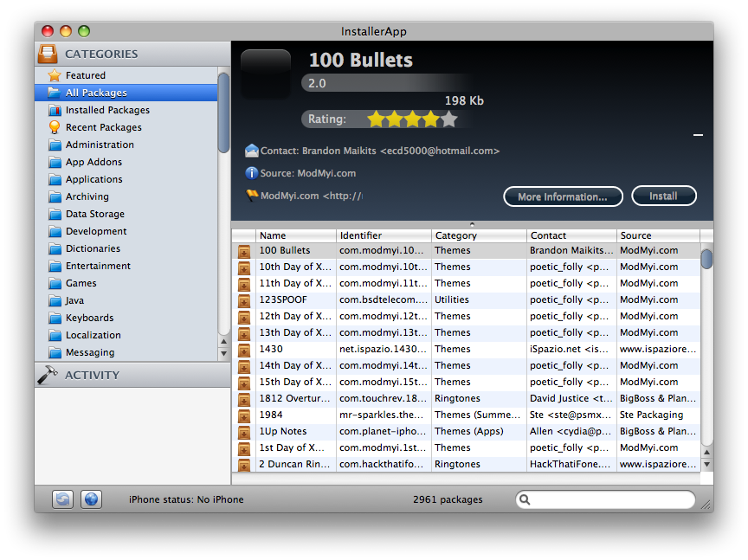Click the com.bsdtelecom identifier cell
The width and height of the screenshot is (748, 560).
click(x=384, y=300)
